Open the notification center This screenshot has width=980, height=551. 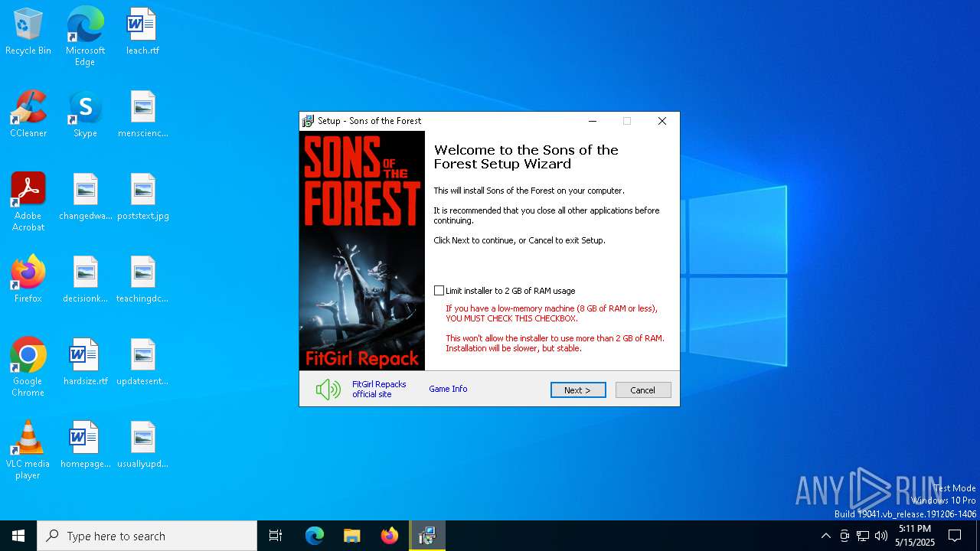pos(955,536)
